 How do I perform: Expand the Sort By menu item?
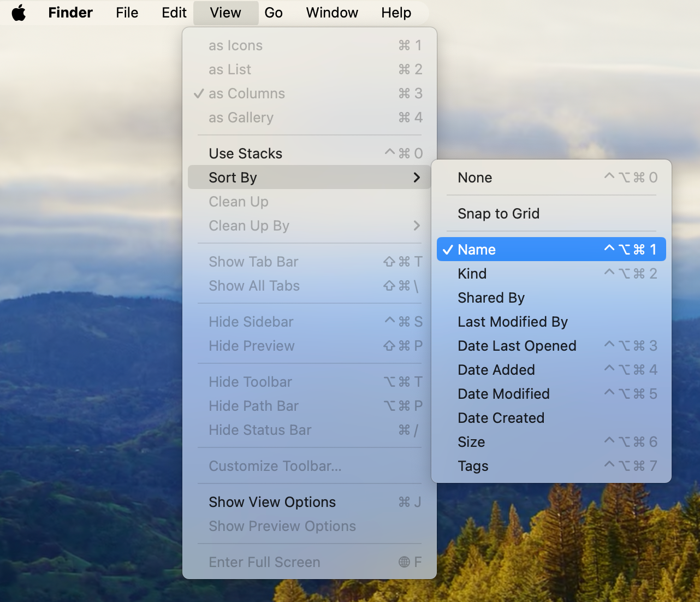(233, 178)
